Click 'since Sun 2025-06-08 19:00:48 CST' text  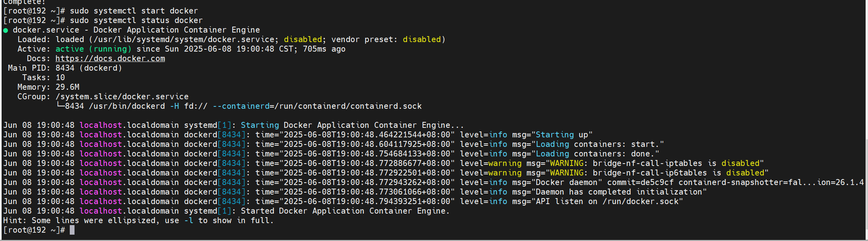[x=215, y=49]
